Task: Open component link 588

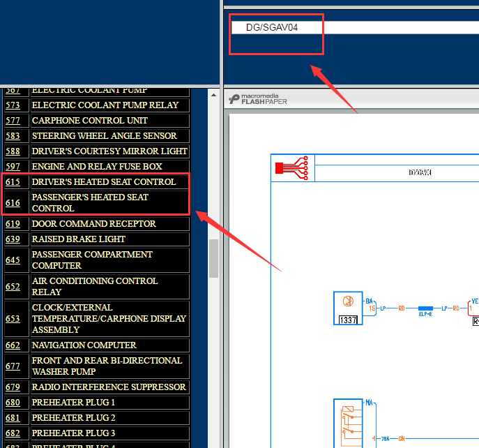Action: (13, 151)
